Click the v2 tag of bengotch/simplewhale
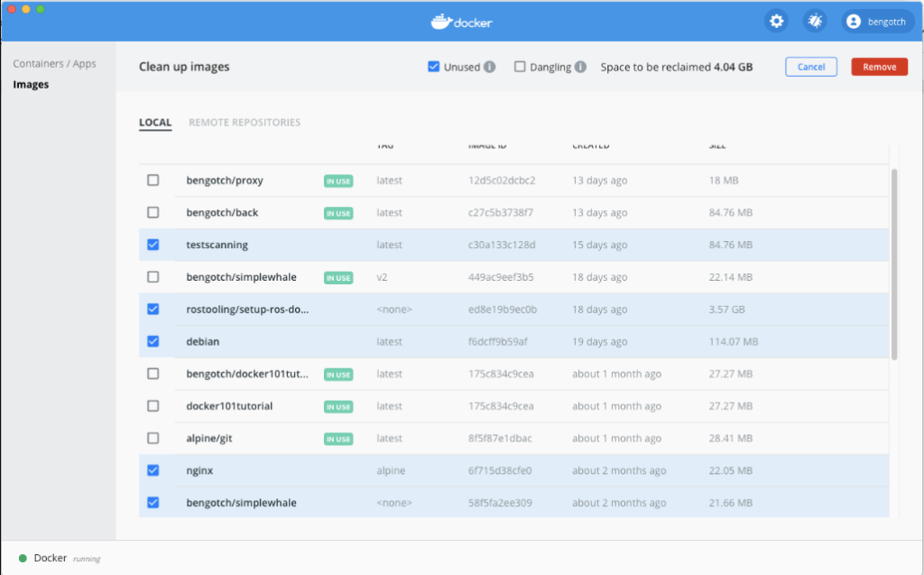924x575 pixels. click(x=382, y=277)
